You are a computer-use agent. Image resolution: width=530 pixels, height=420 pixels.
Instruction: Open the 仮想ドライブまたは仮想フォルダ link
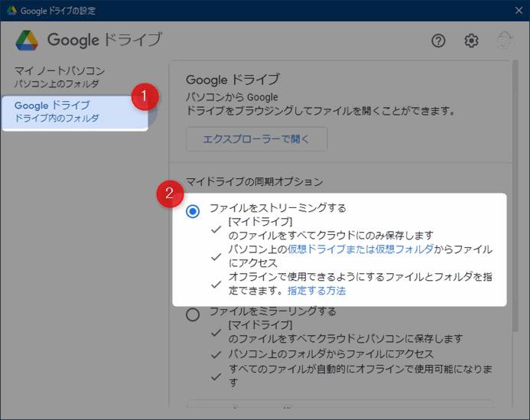coord(360,249)
